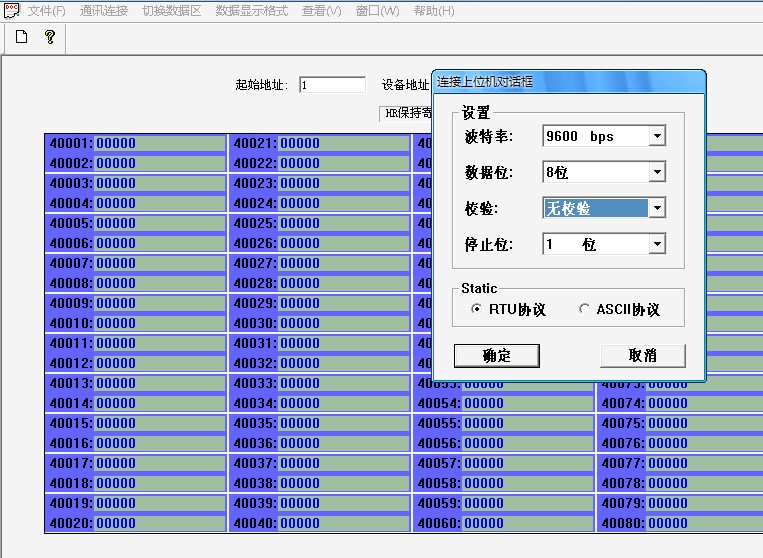Open the 通讯连接 menu
The image size is (763, 558).
pyautogui.click(x=103, y=11)
